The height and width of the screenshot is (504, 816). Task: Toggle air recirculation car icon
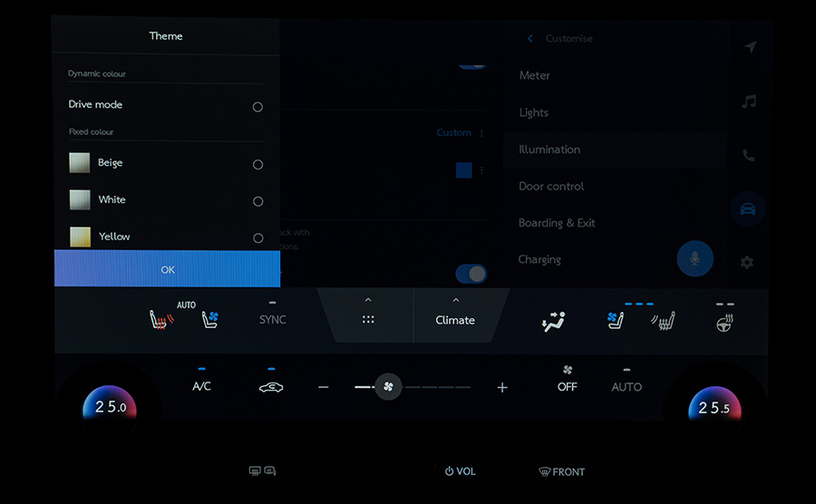[x=271, y=387]
